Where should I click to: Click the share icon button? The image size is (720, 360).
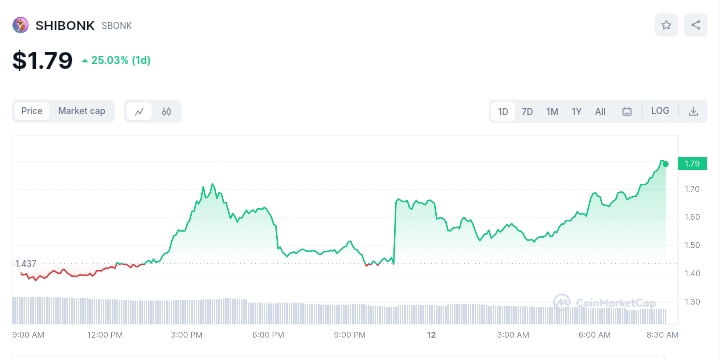point(696,25)
